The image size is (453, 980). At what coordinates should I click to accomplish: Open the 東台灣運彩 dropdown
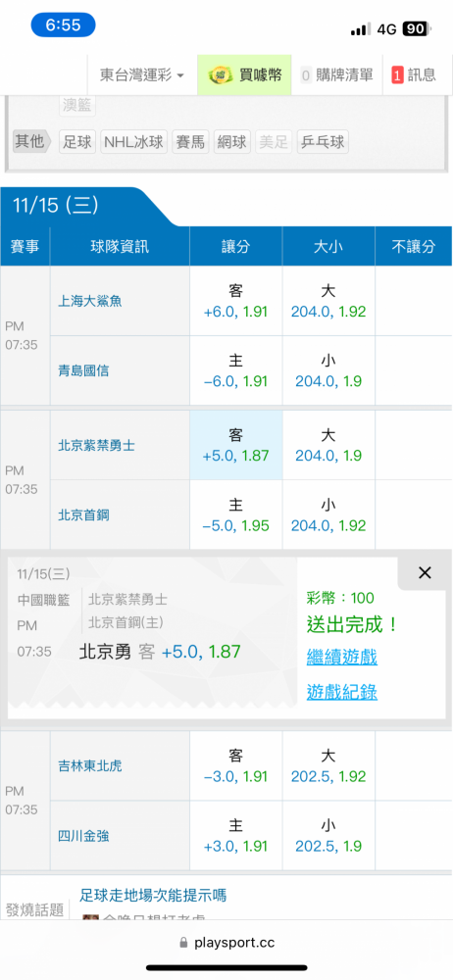pyautogui.click(x=142, y=75)
